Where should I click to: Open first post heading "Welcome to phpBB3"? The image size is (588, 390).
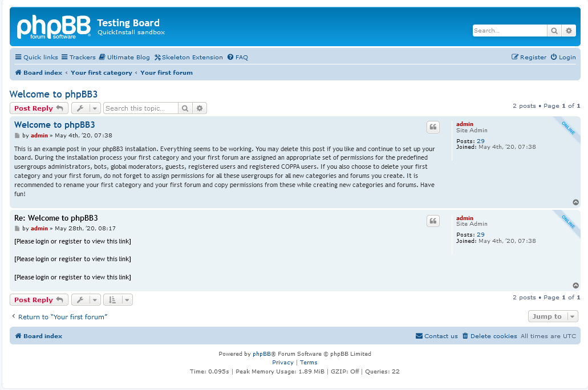tap(54, 125)
